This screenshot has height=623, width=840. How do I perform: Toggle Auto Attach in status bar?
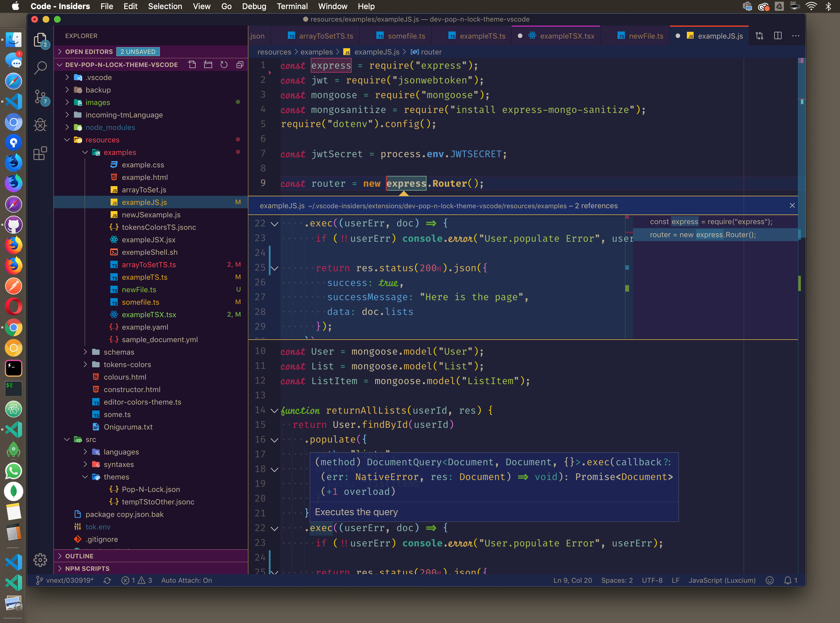coord(187,580)
